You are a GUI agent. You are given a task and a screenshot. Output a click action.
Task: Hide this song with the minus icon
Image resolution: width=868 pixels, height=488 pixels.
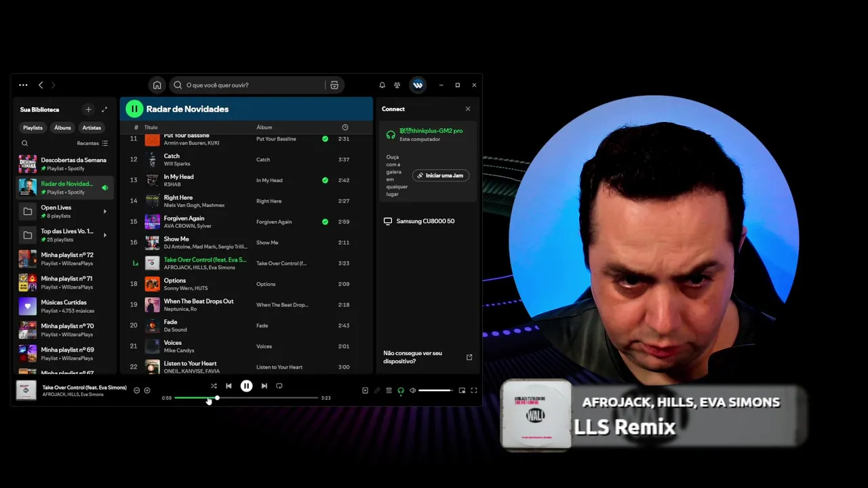(x=136, y=390)
